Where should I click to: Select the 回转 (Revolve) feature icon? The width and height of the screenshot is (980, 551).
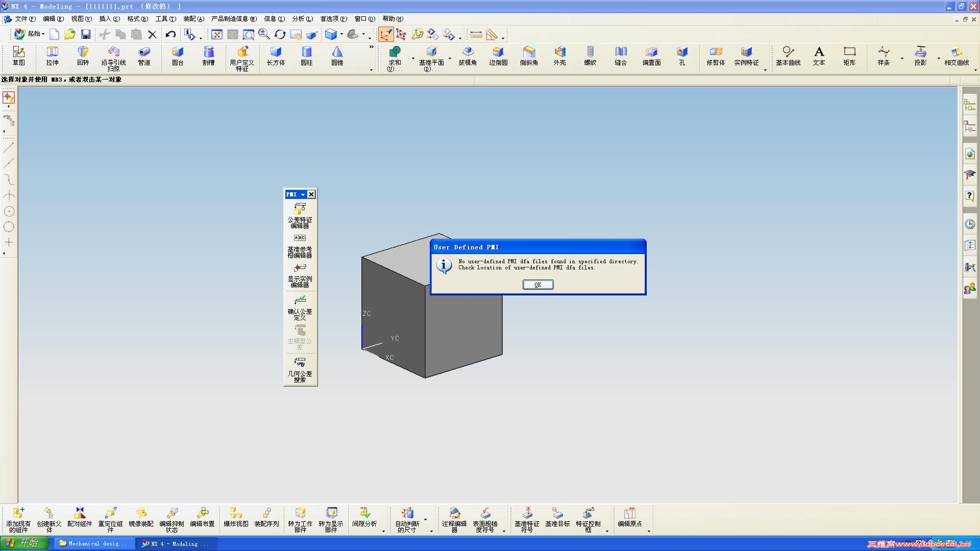click(83, 52)
